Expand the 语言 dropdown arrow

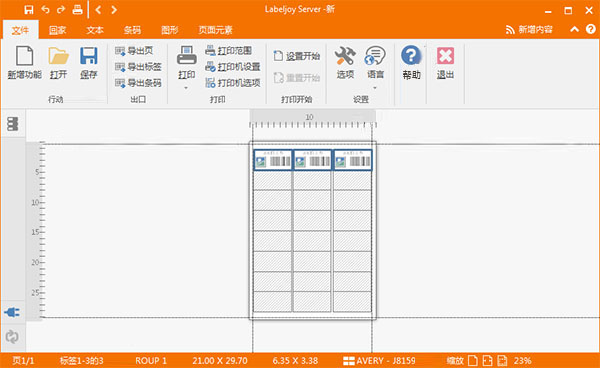click(375, 88)
